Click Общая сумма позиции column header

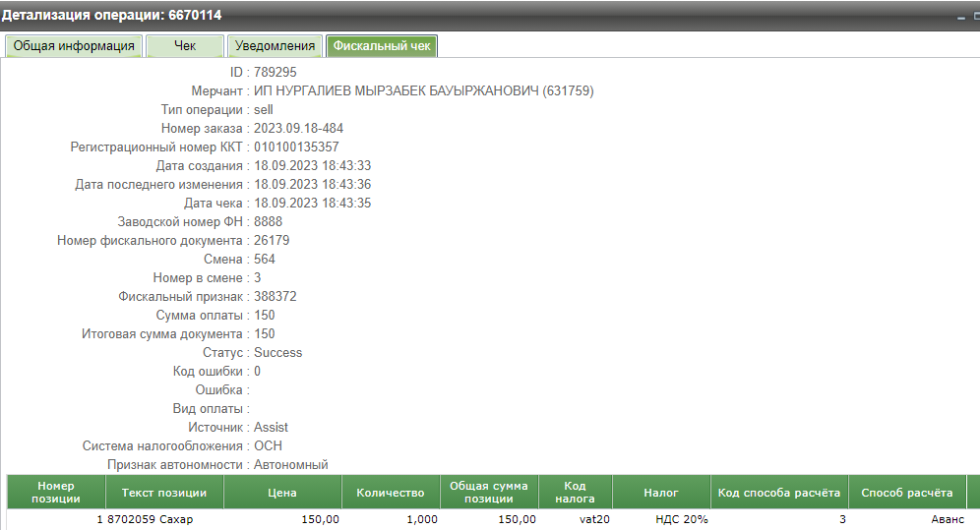click(x=489, y=492)
